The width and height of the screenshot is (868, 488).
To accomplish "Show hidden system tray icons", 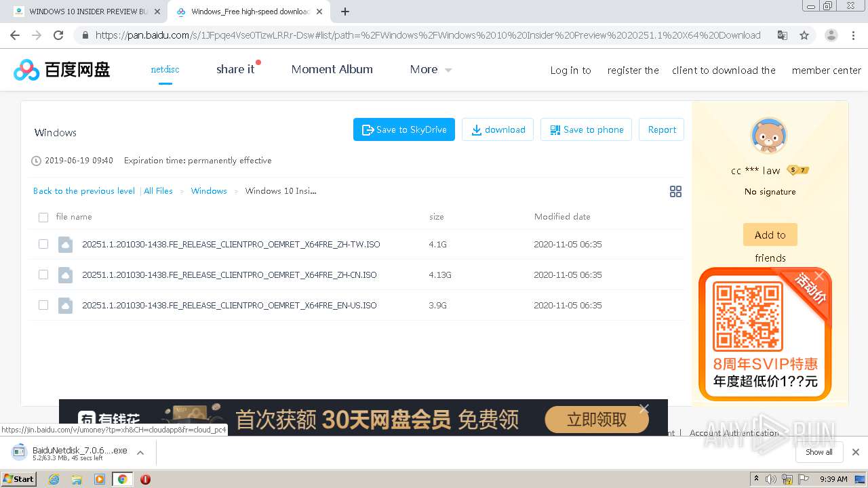I will pos(756,479).
